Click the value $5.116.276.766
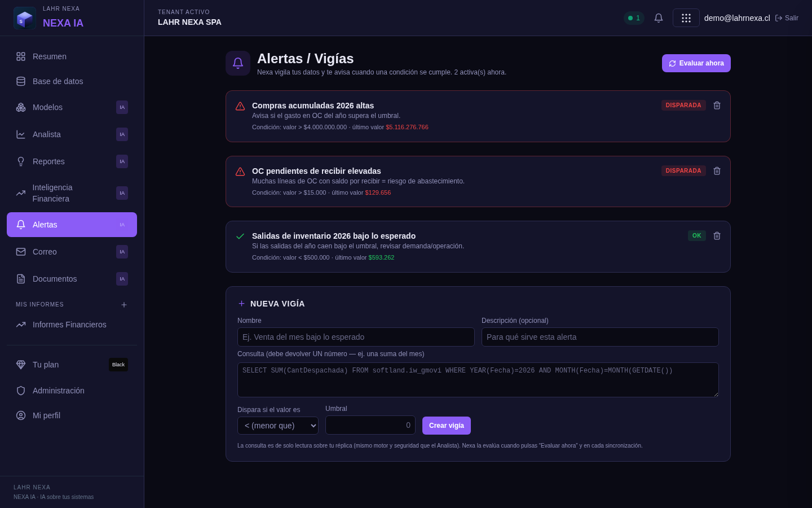Image resolution: width=812 pixels, height=508 pixels. [407, 128]
